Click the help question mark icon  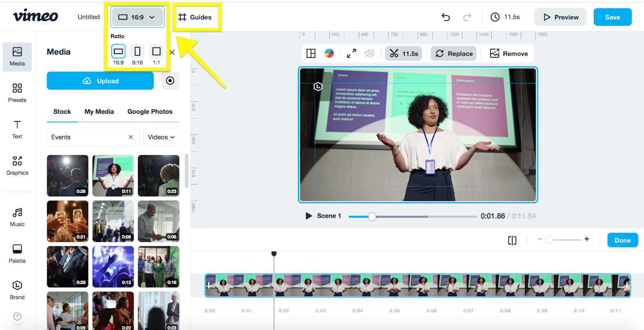click(x=17, y=316)
